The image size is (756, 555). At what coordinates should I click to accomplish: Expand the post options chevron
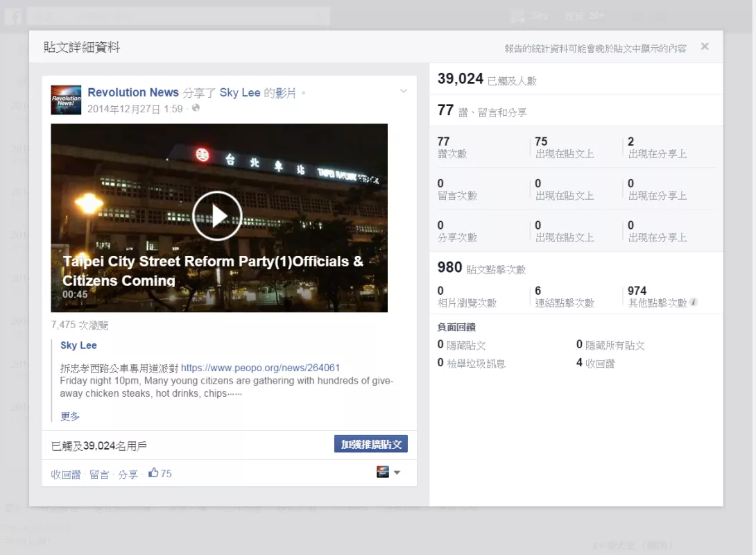click(404, 91)
